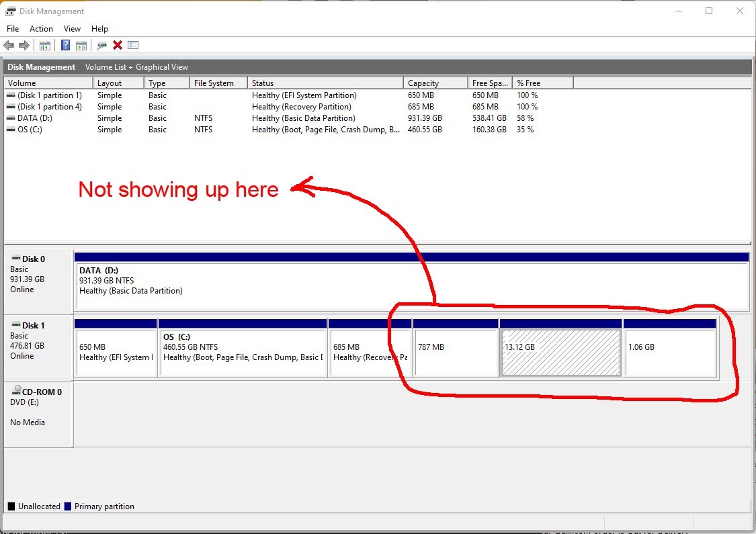Sort by the % Free column header
756x534 pixels.
543,83
